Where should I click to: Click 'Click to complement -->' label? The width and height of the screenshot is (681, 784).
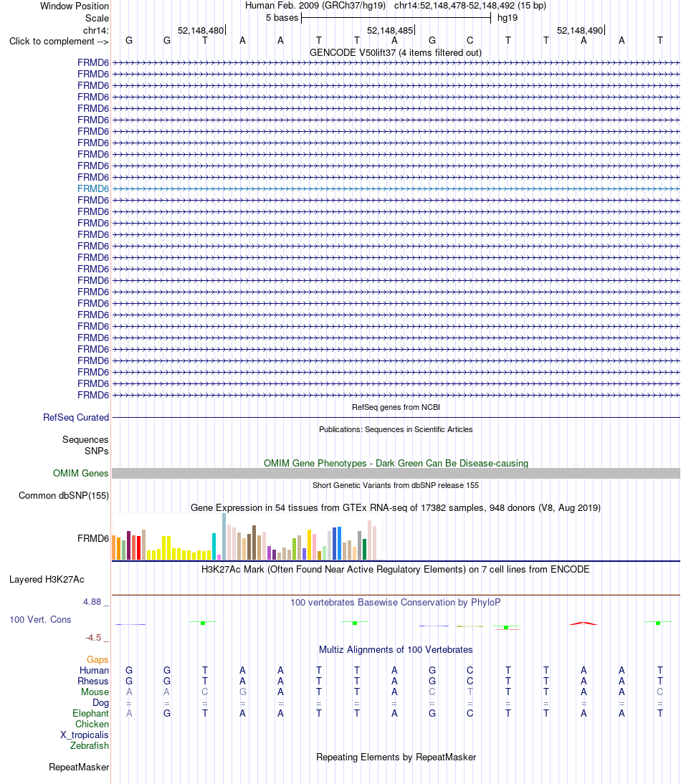point(59,41)
